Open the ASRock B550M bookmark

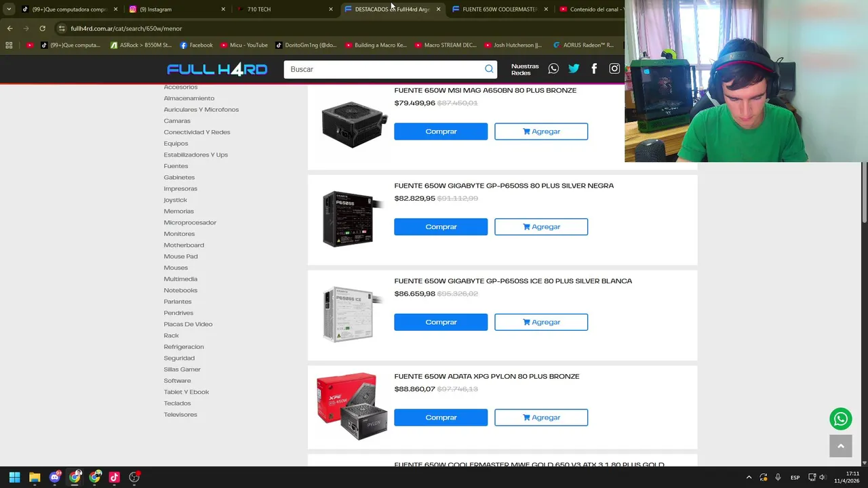click(x=141, y=45)
